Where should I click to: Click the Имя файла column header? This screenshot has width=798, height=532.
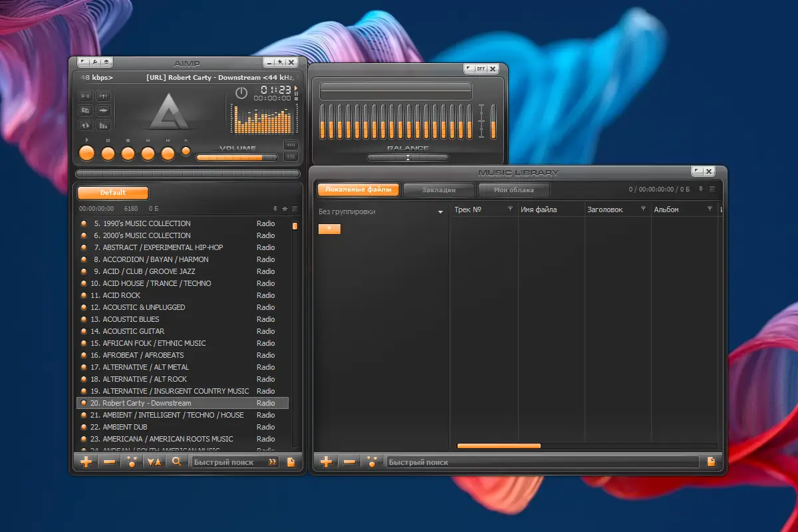(x=551, y=209)
